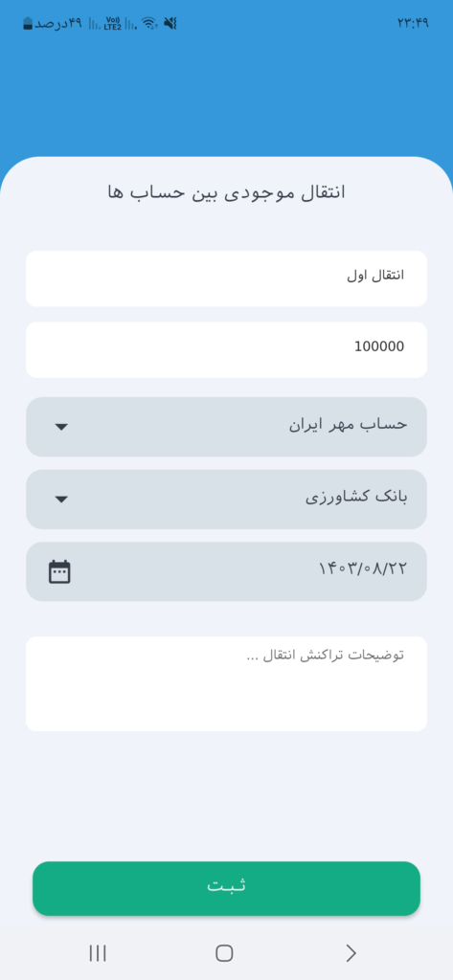Click the title field containing انتقال اول

tap(226, 278)
